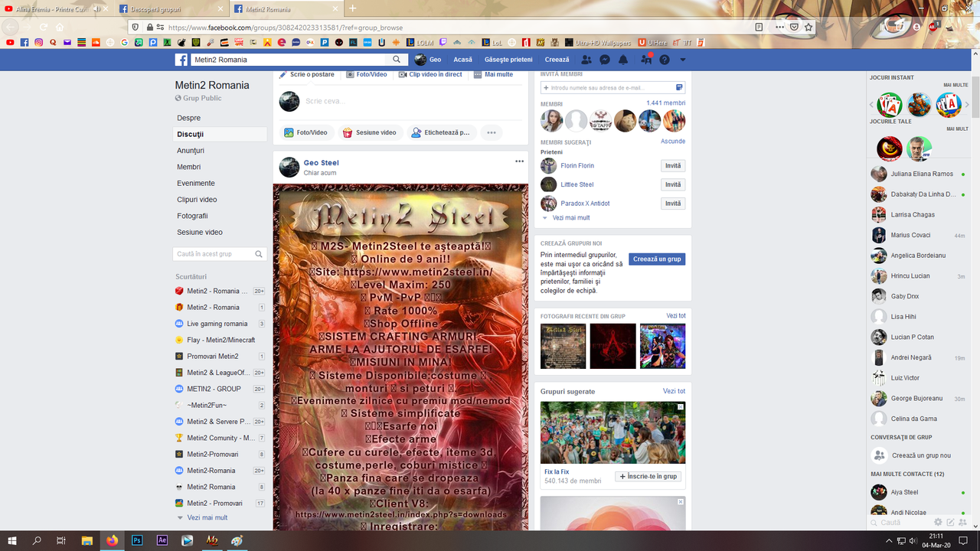This screenshot has width=980, height=551.
Task: Open the Flay - Metin2/Minecraft shortcut
Action: [x=220, y=340]
